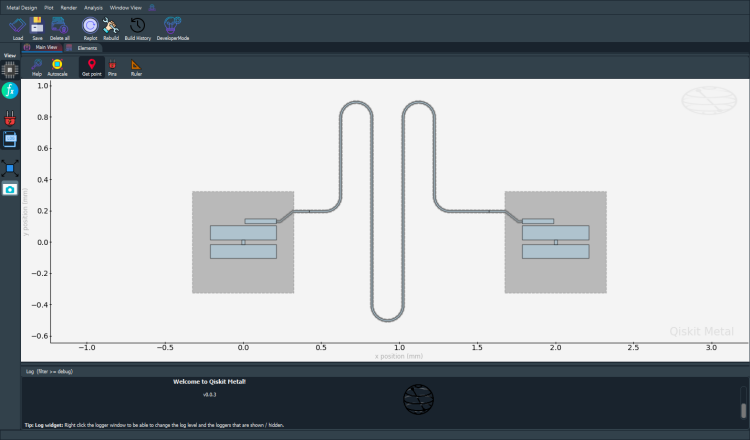Save the design with the floppy icon

click(37, 29)
